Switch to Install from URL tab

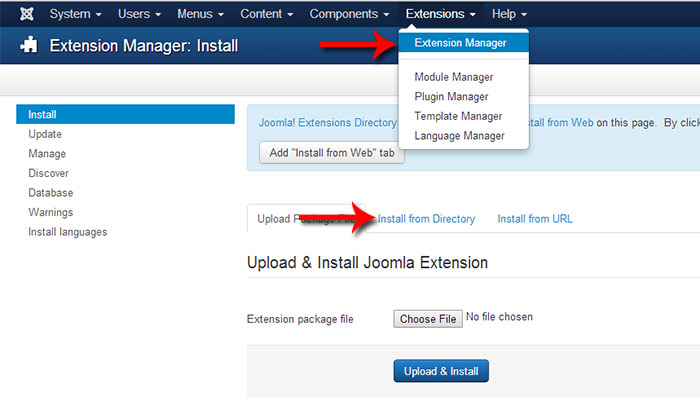(535, 219)
